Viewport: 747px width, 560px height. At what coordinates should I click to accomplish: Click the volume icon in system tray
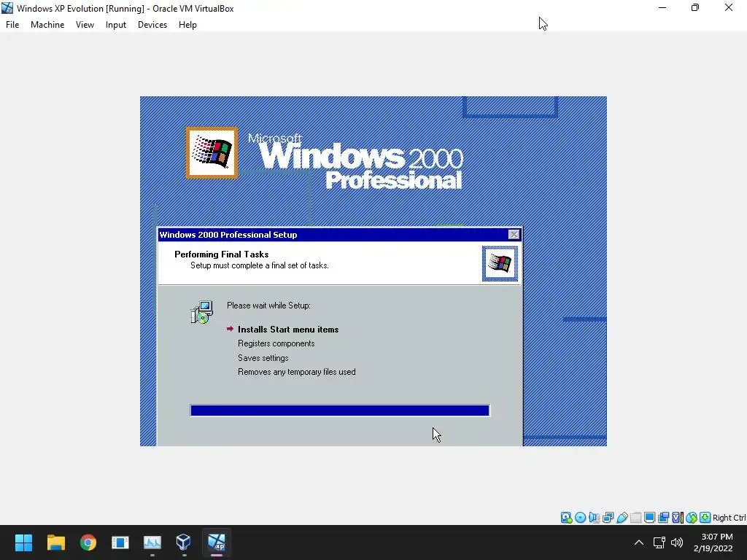(676, 542)
